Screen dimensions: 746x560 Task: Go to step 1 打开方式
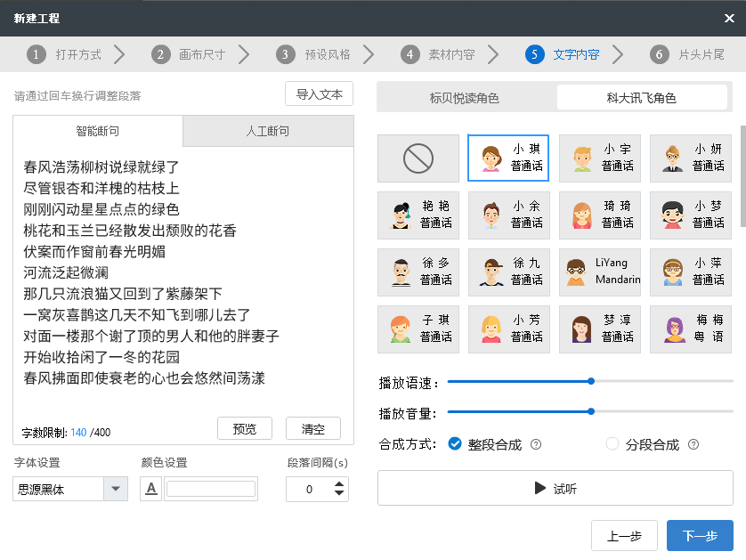coord(64,54)
